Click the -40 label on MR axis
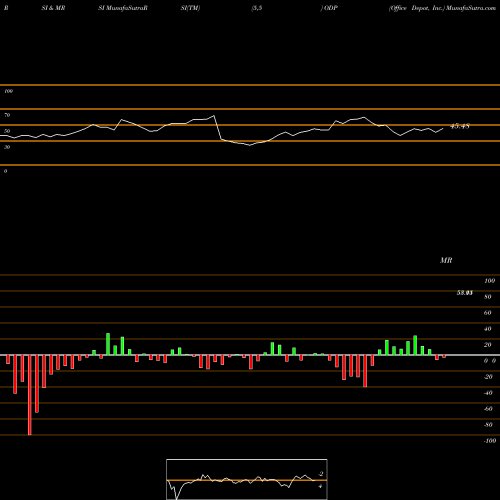500x500 pixels. (488, 393)
